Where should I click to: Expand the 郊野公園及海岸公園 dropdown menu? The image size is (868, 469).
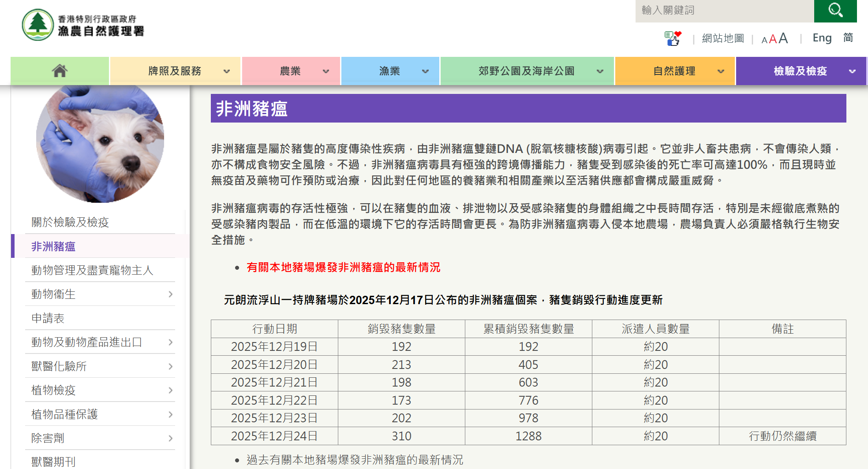click(600, 71)
